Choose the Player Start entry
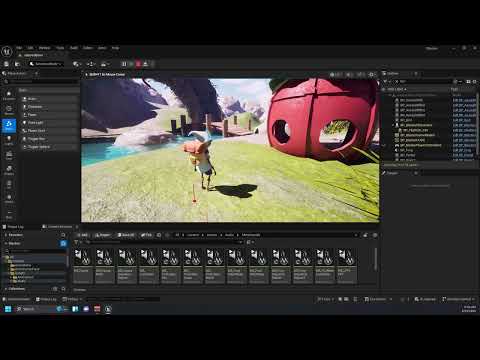480x360 pixels. point(49,131)
